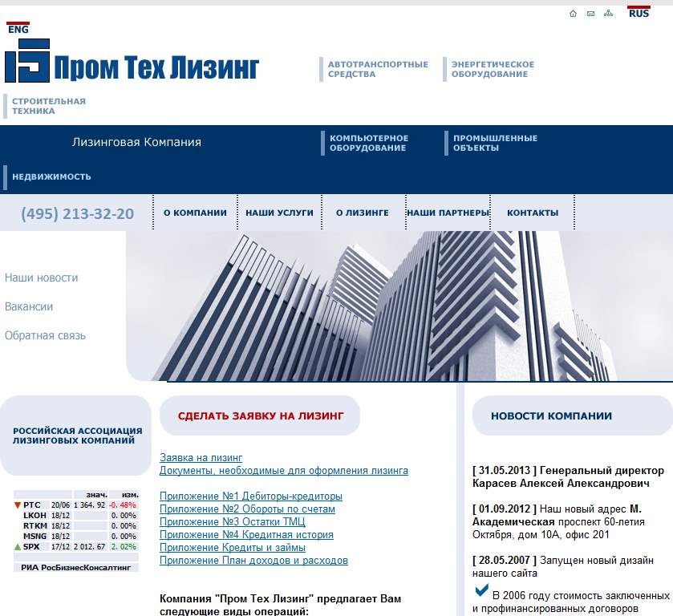This screenshot has width=673, height=616.
Task: Open Приложение №3 Остатки ТМЦ
Action: tap(232, 522)
